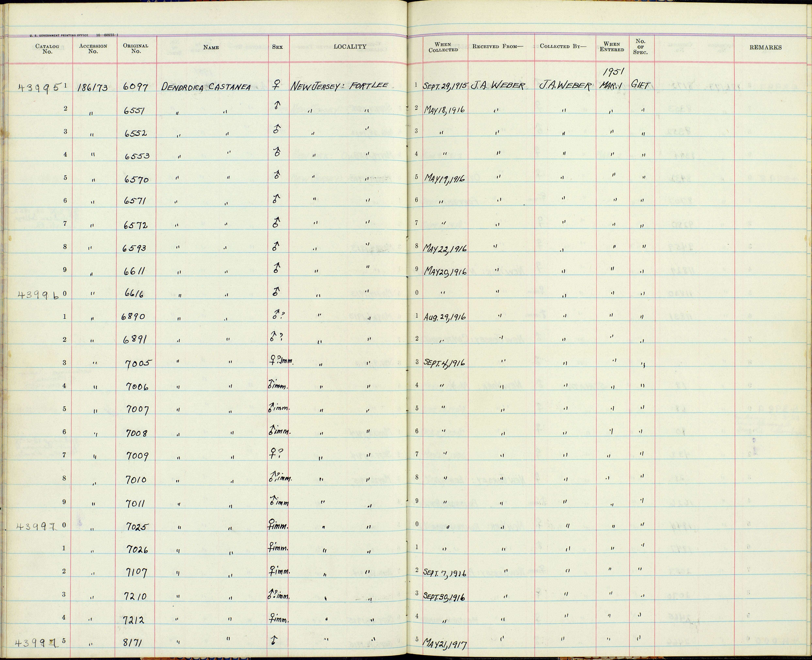812x660 pixels.
Task: Select the 'REMARKS' column header
Action: 765,48
